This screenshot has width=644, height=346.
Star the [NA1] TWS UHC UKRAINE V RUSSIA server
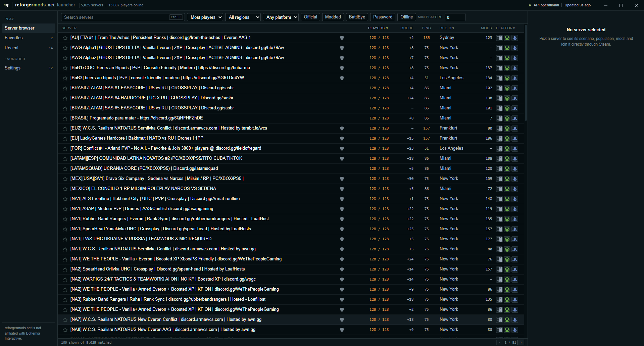(x=65, y=239)
